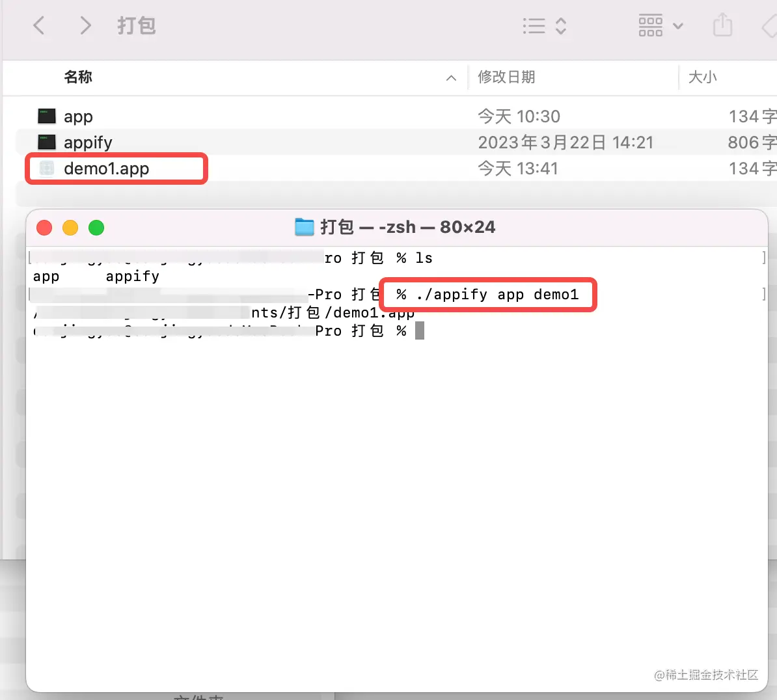Image resolution: width=777 pixels, height=700 pixels.
Task: Select the demo1.app file icon
Action: [47, 168]
